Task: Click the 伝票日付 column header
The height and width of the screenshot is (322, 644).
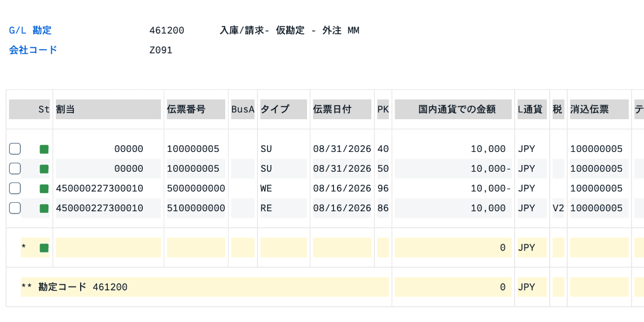Action: [342, 110]
